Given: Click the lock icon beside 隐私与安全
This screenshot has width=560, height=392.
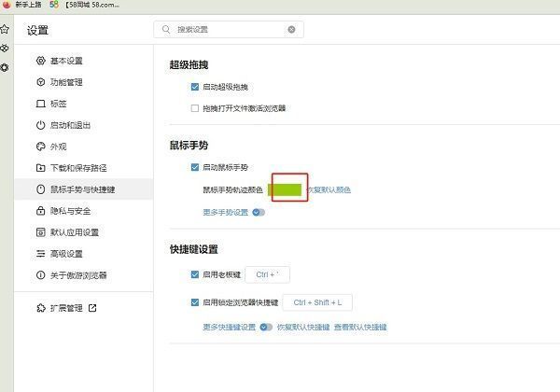Looking at the screenshot, I should click(x=41, y=211).
